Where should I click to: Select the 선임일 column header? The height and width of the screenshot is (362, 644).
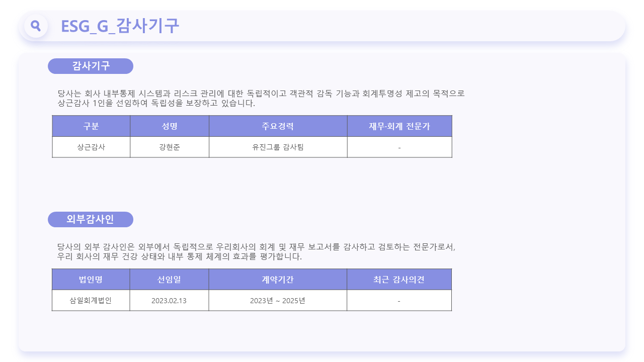(x=169, y=280)
